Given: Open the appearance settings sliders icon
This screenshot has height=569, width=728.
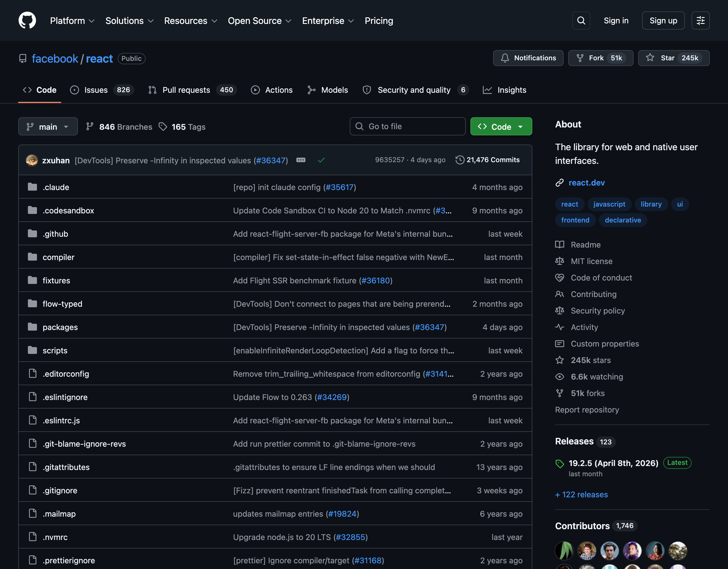Looking at the screenshot, I should (x=700, y=21).
